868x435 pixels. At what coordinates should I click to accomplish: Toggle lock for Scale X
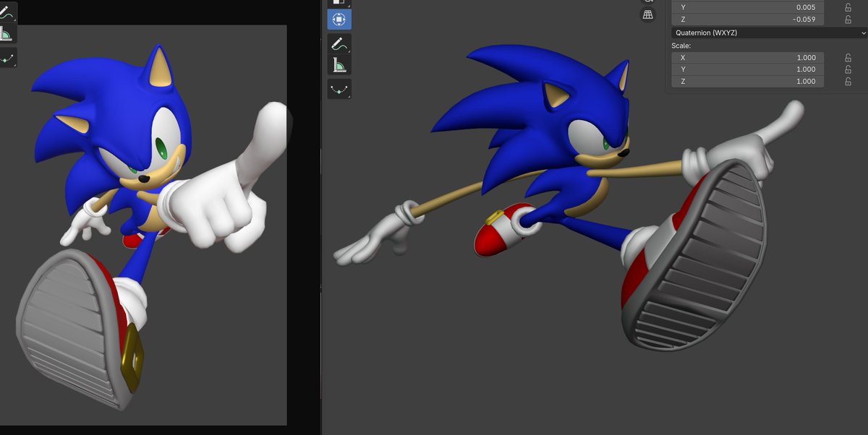coord(848,58)
